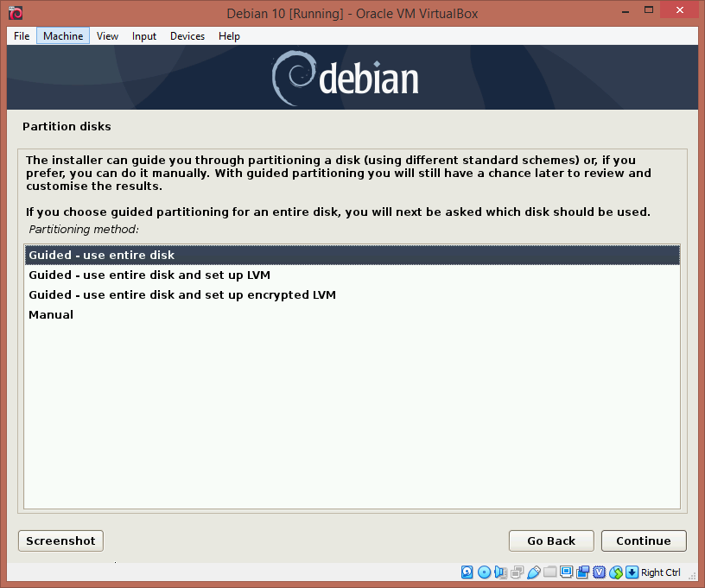This screenshot has width=705, height=588.
Task: Click the mouse integration status icon
Action: [x=616, y=572]
